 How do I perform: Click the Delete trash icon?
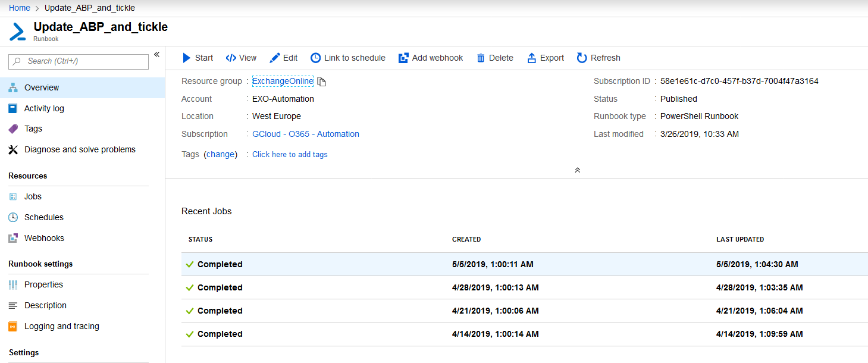(x=481, y=58)
